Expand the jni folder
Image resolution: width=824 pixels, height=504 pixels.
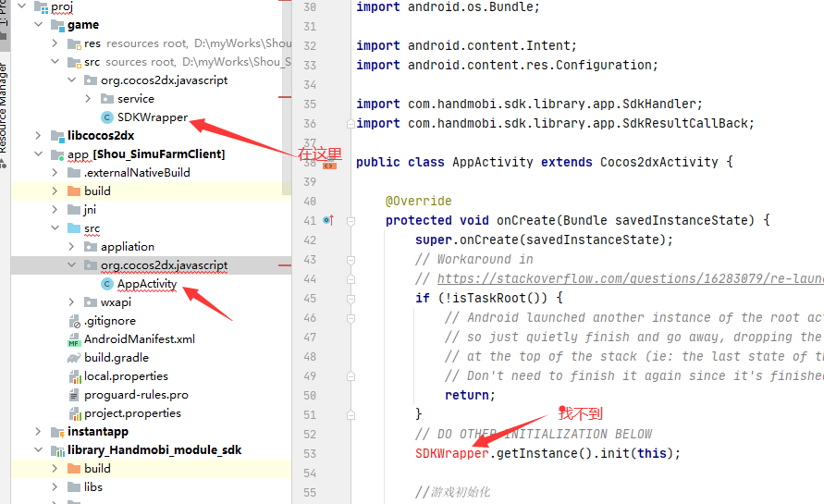55,209
